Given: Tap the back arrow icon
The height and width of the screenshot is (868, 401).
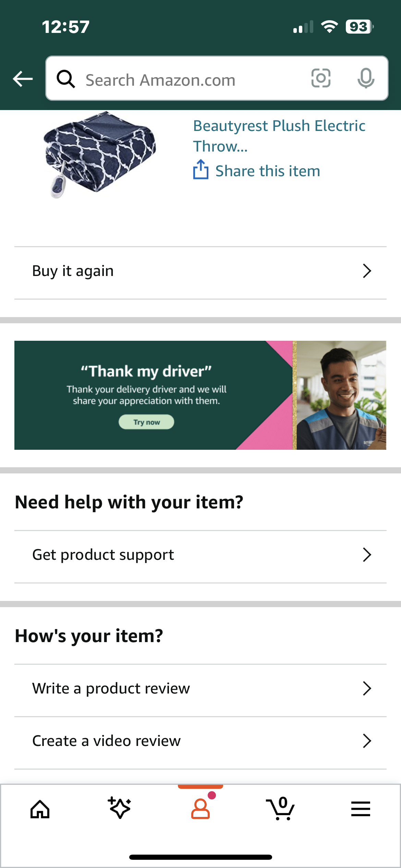Looking at the screenshot, I should tap(23, 79).
